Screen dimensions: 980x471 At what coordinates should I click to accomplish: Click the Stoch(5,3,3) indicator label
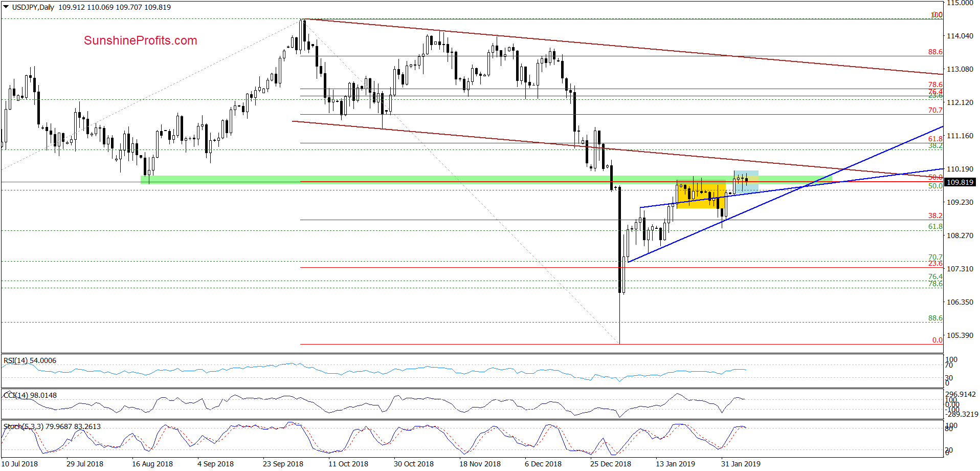pos(52,426)
